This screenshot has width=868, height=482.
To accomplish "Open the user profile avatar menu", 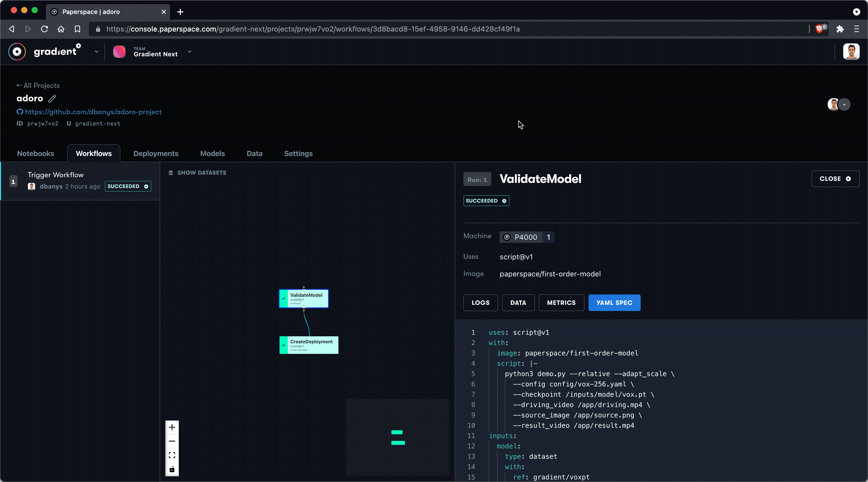I will [x=851, y=52].
